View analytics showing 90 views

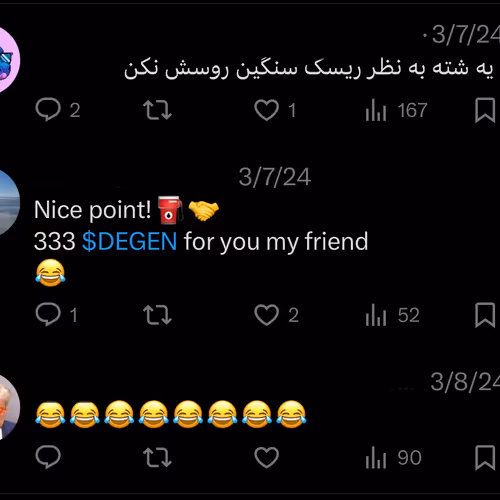(393, 457)
